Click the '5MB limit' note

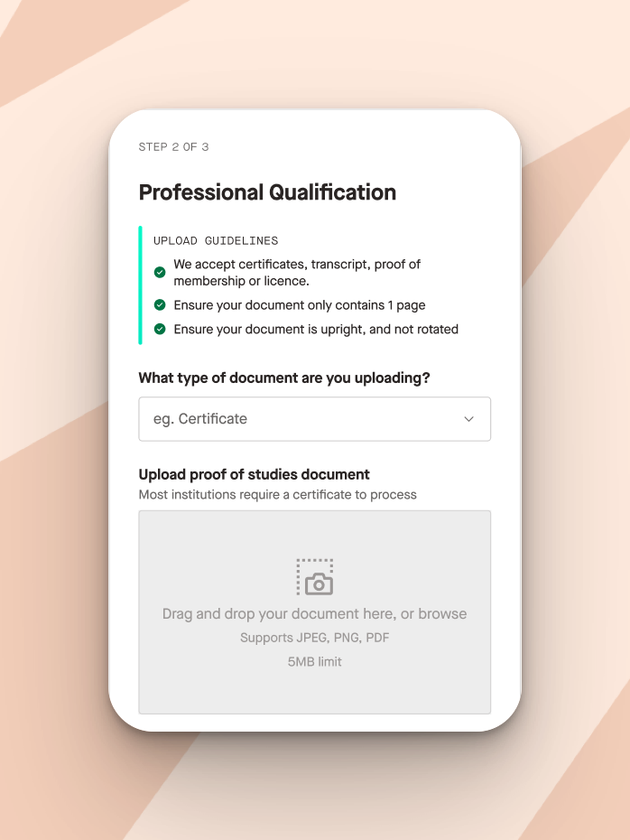coord(315,661)
